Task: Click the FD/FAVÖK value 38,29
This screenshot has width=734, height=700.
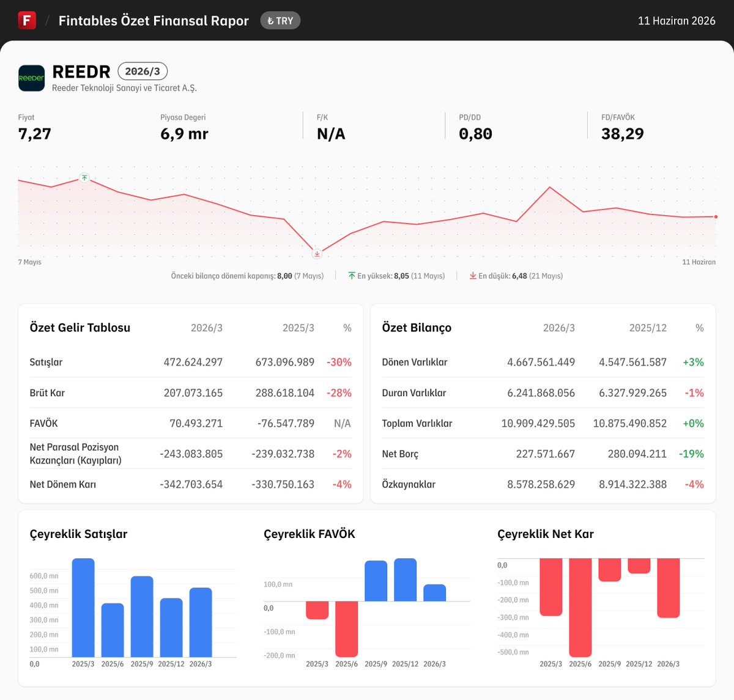Action: (x=623, y=134)
